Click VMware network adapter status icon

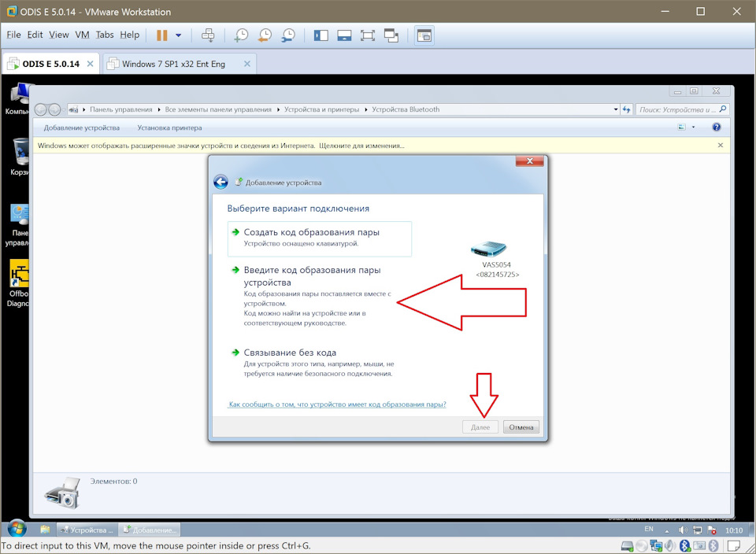656,546
